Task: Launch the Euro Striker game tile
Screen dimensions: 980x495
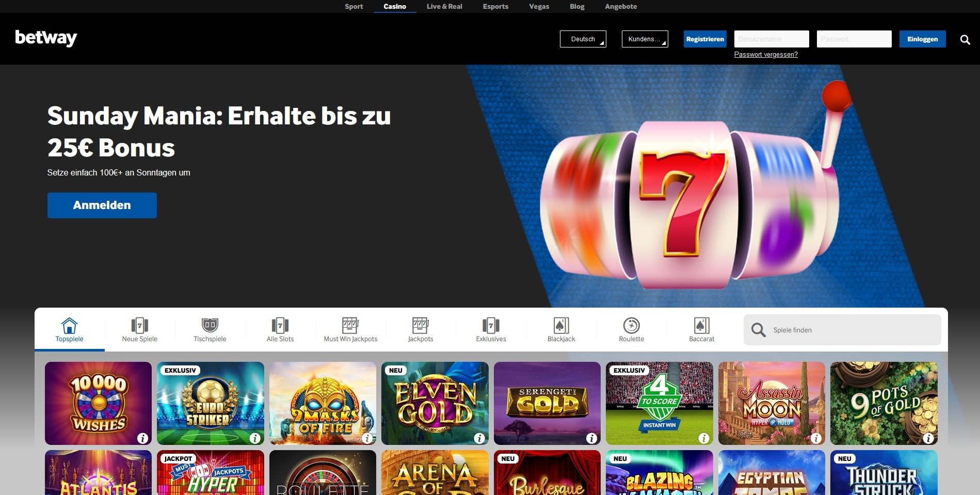Action: [211, 403]
